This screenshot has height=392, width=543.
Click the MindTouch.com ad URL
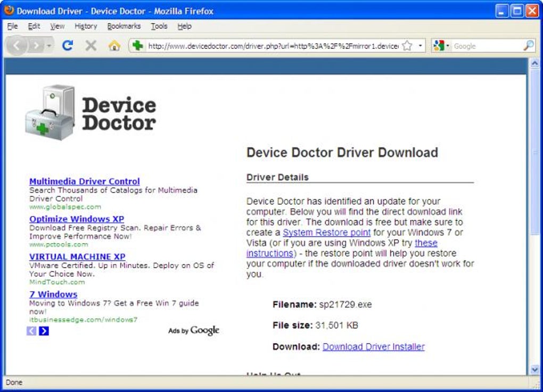[x=57, y=282]
